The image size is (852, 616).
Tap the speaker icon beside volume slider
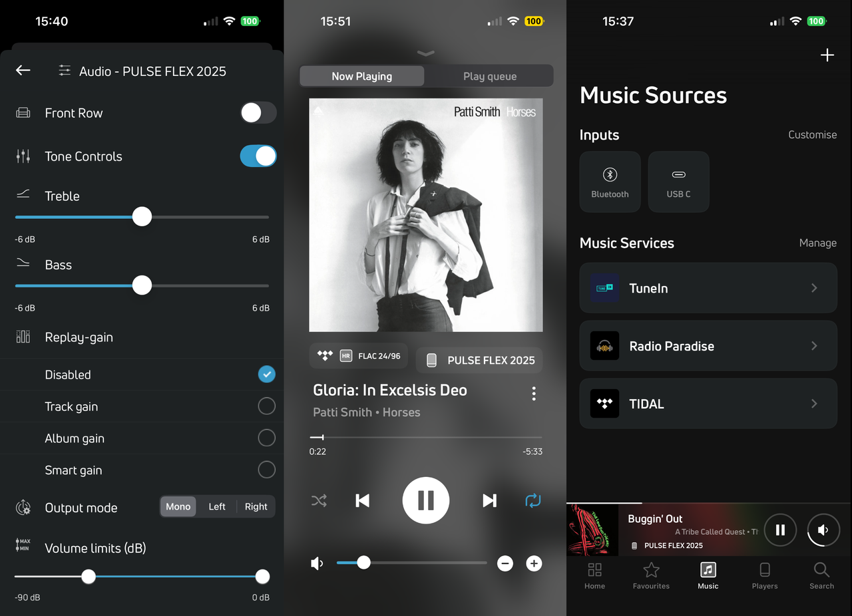tap(318, 564)
